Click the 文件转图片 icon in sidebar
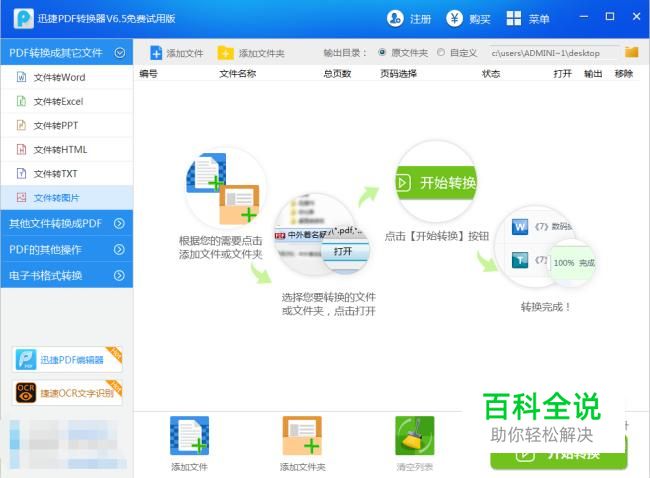 click(21, 197)
